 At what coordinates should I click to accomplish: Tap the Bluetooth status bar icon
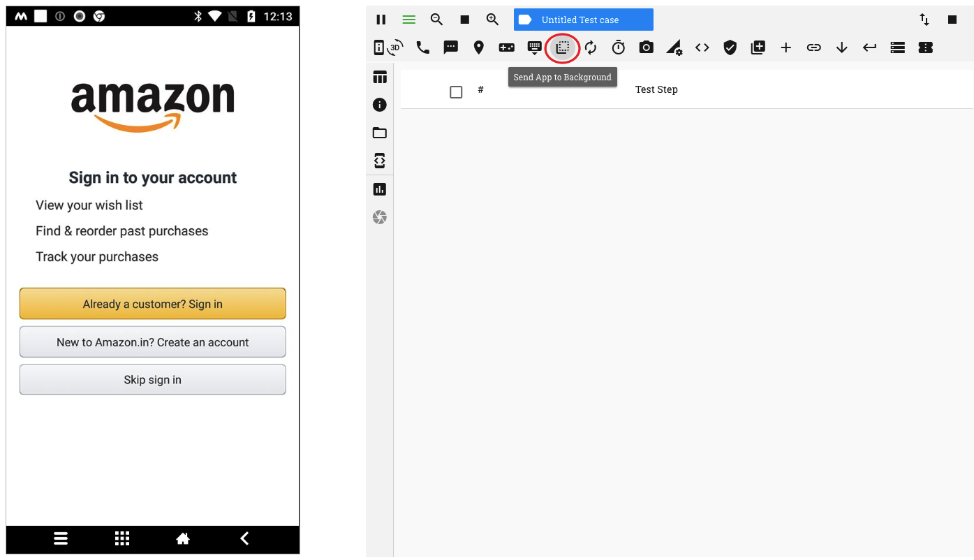[198, 16]
